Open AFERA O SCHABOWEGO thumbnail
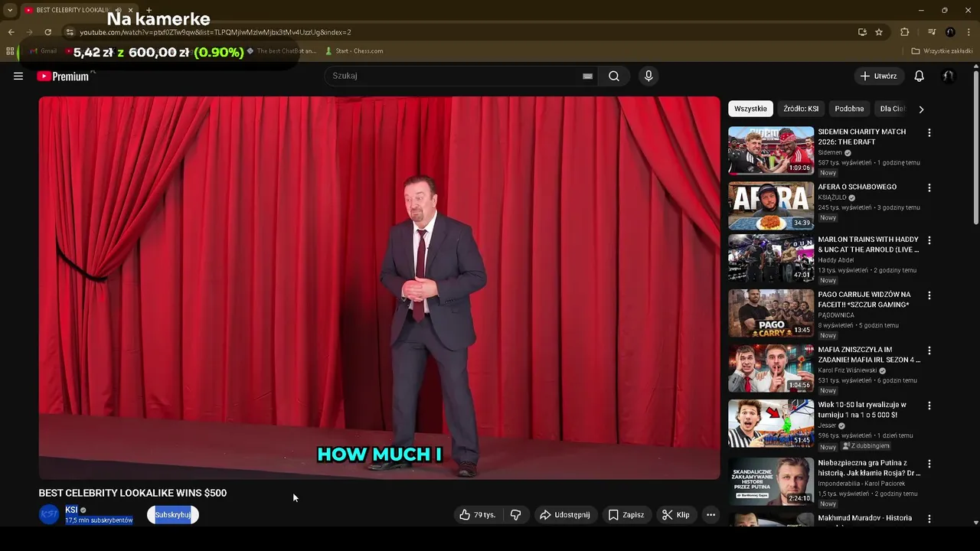The width and height of the screenshot is (980, 551). [x=771, y=206]
